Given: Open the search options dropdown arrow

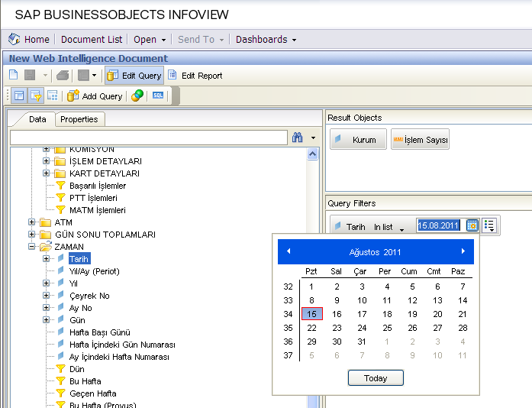Looking at the screenshot, I should point(313,138).
